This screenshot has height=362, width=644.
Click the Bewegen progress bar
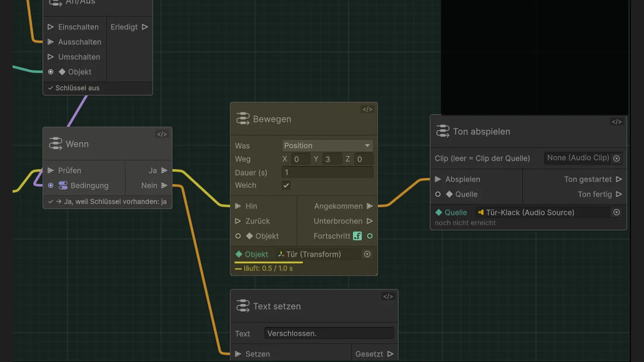[x=269, y=262]
